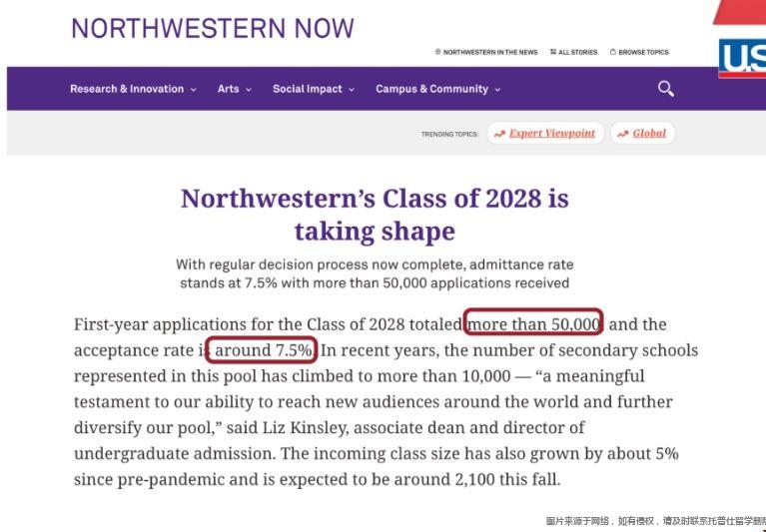766x532 pixels.
Task: Click the US News logo badge
Action: [742, 59]
